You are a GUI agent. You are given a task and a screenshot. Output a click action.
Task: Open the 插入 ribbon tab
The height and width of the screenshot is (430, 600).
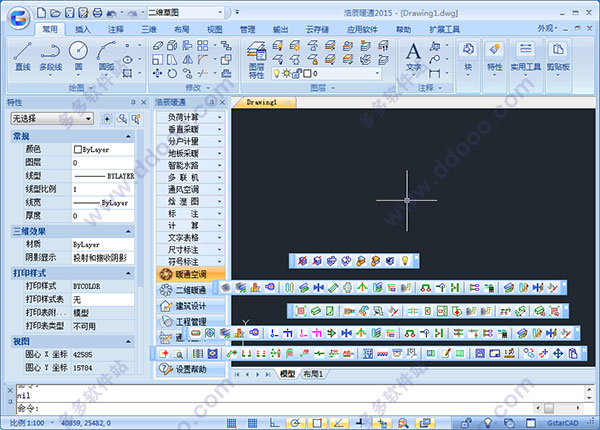tap(83, 29)
